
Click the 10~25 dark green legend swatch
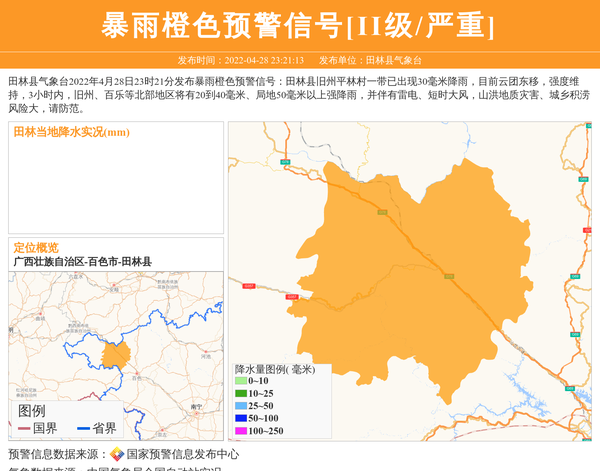tap(240, 394)
